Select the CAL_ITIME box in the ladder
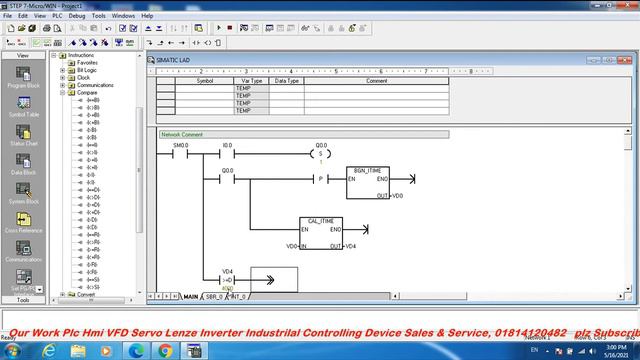Screen dimensions: 640x360 point(321,233)
